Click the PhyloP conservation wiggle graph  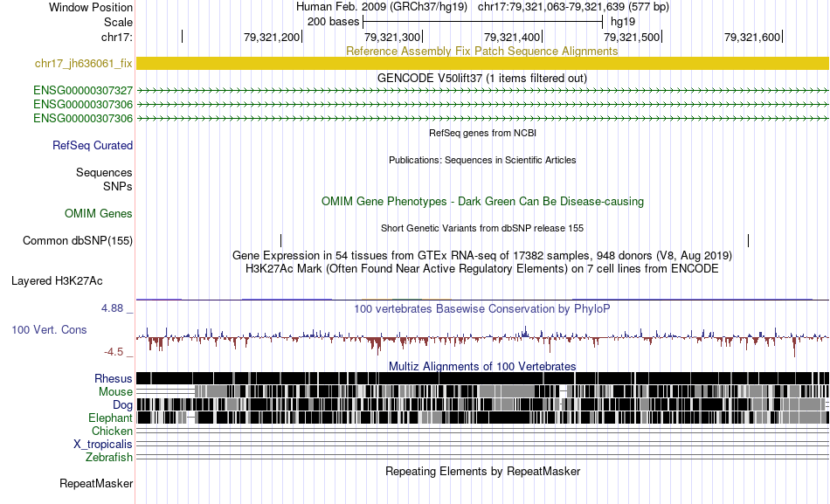(x=482, y=340)
